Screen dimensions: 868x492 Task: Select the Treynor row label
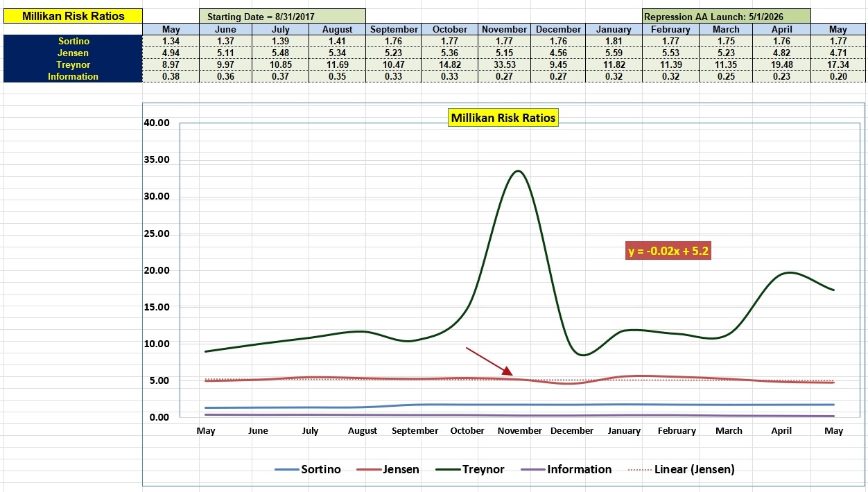click(73, 65)
